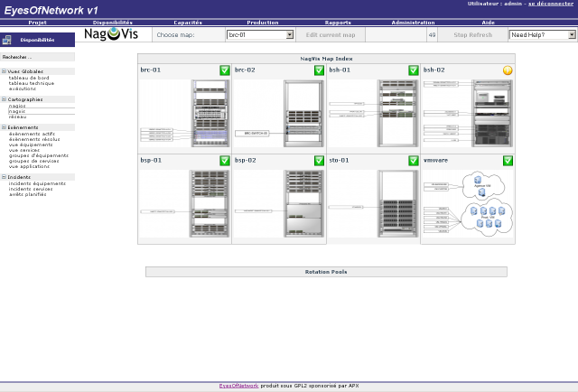Open the Need Help? dropdown
The height and width of the screenshot is (392, 578).
coord(542,34)
